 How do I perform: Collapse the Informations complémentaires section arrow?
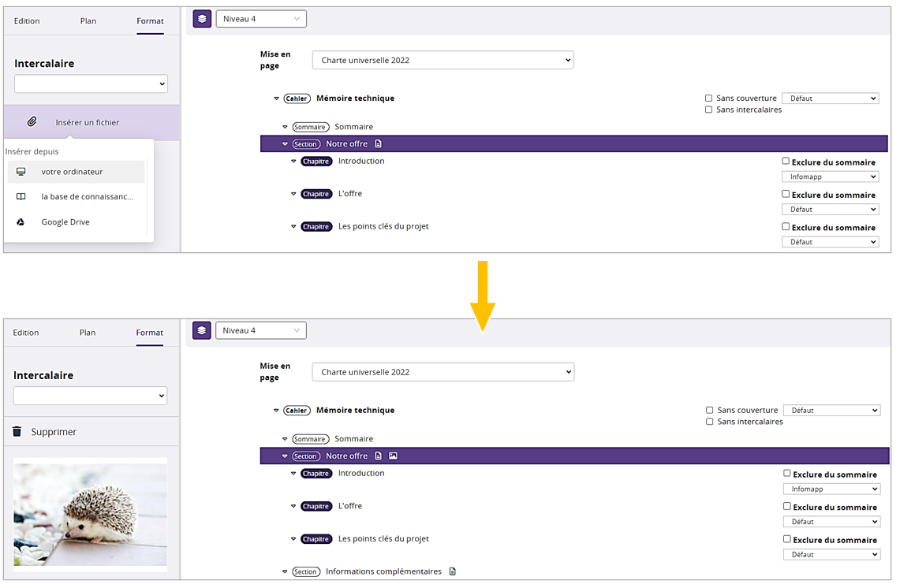[286, 571]
